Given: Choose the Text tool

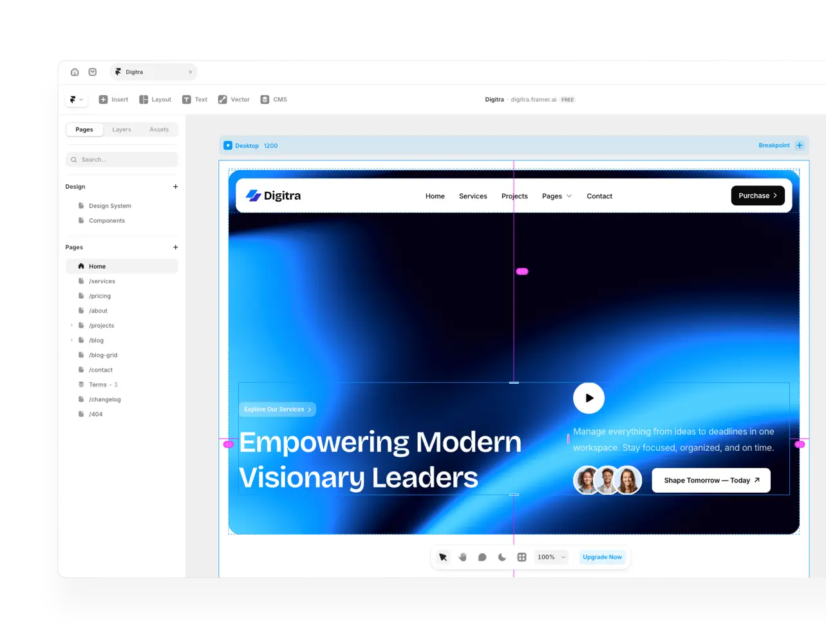Looking at the screenshot, I should 194,100.
